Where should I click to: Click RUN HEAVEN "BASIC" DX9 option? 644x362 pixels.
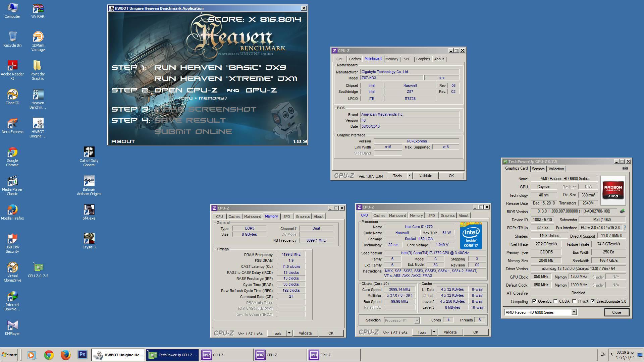[220, 68]
